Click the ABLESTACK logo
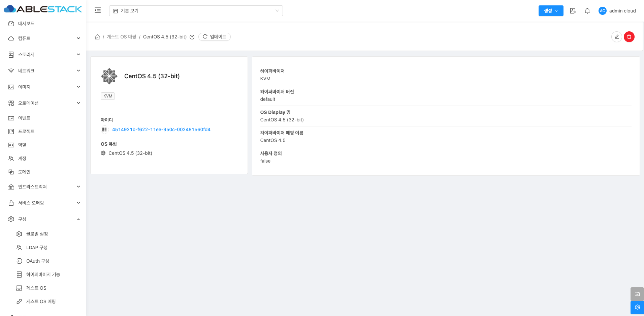Image resolution: width=644 pixels, height=316 pixels. point(43,9)
